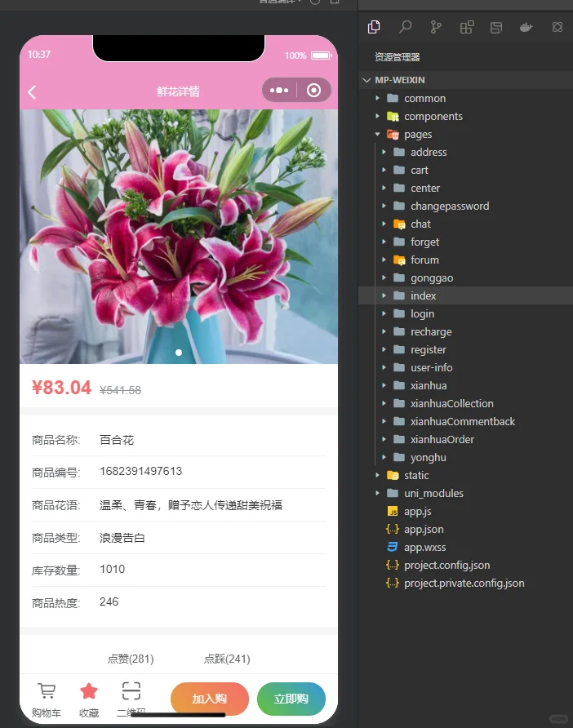Click the product name 百合花
The width and height of the screenshot is (573, 728).
point(117,440)
